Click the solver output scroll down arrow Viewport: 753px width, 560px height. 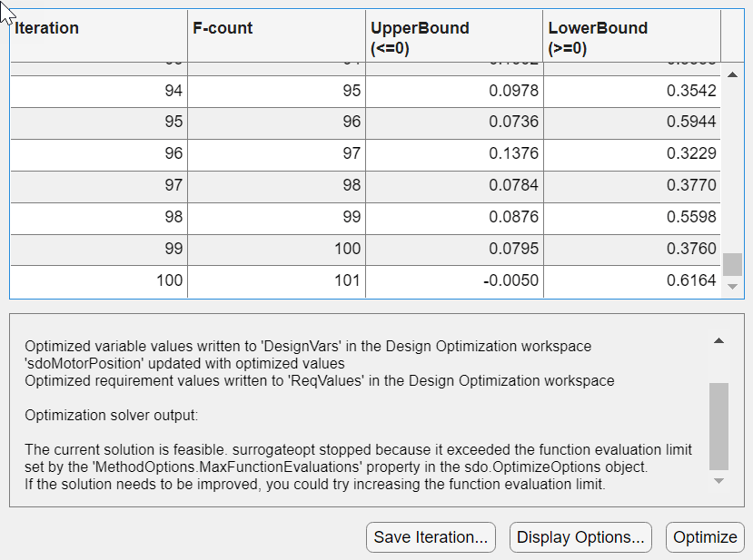pos(718,481)
